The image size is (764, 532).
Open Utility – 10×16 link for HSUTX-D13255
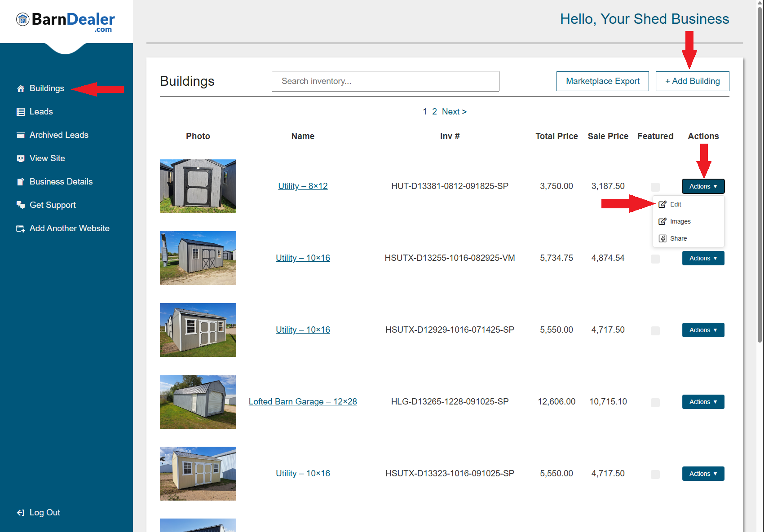(303, 258)
